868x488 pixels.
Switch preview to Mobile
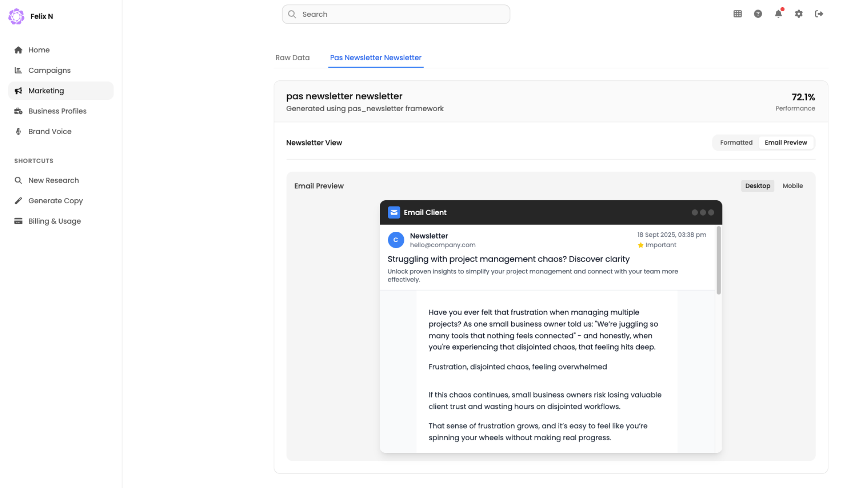point(793,186)
